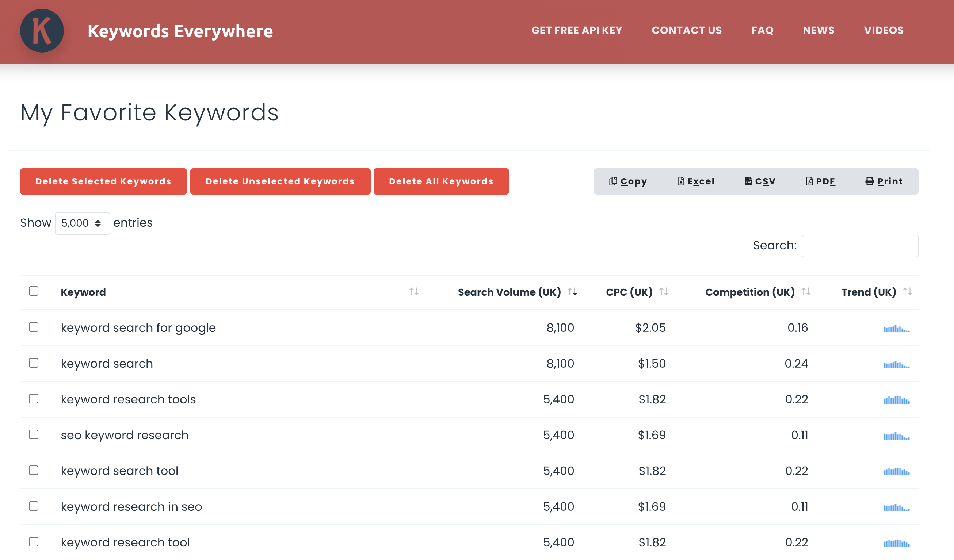
Task: Sort by Keyword column arrows
Action: pos(413,292)
